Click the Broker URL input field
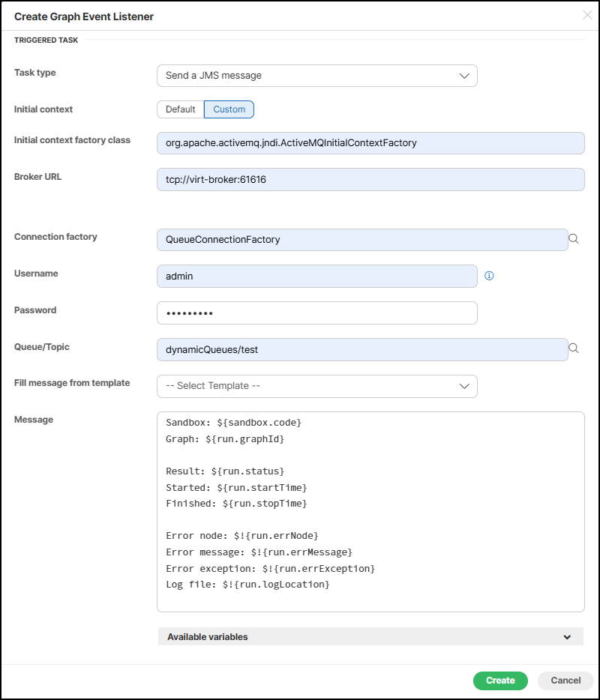 pyautogui.click(x=370, y=180)
